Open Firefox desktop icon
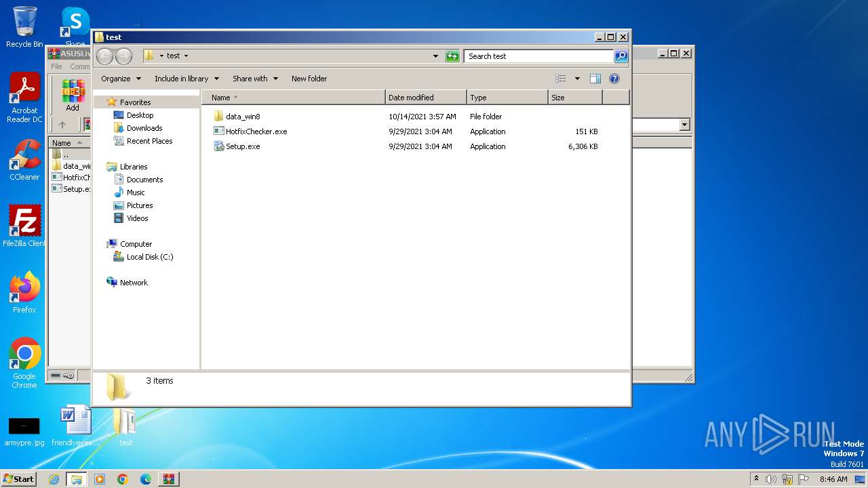 click(x=24, y=292)
